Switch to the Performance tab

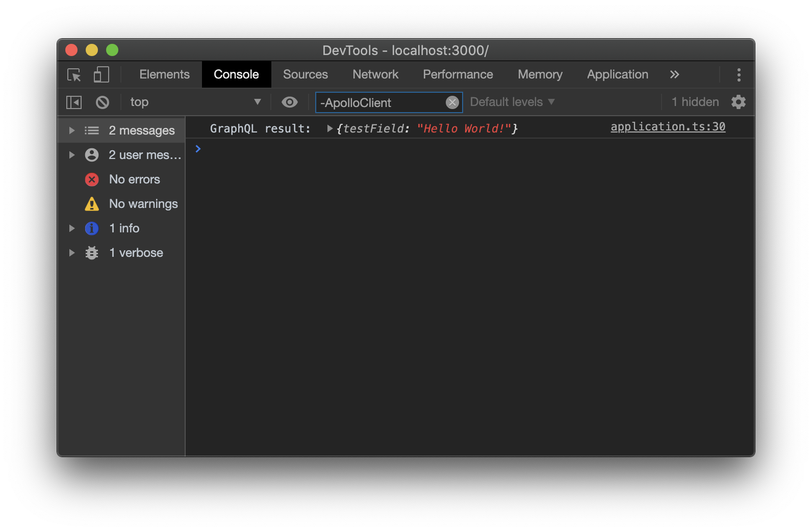pyautogui.click(x=458, y=74)
